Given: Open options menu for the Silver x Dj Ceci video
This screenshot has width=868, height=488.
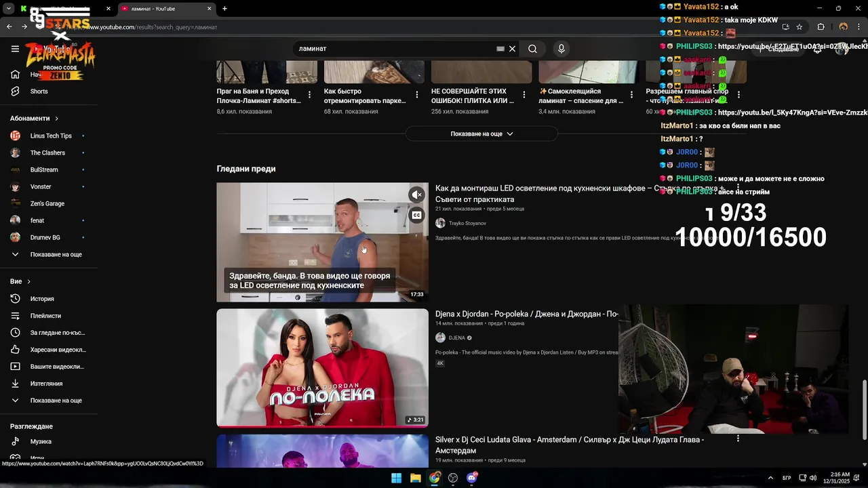Looking at the screenshot, I should 738,439.
